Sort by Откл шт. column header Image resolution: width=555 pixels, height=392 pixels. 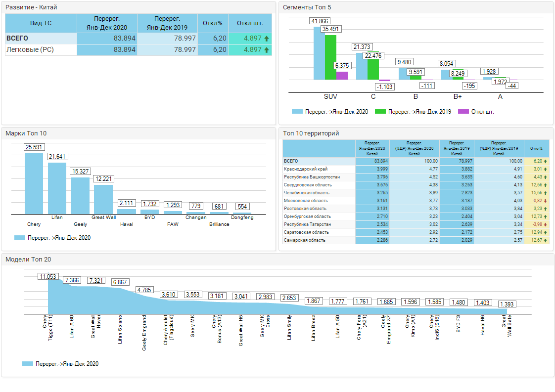point(250,23)
